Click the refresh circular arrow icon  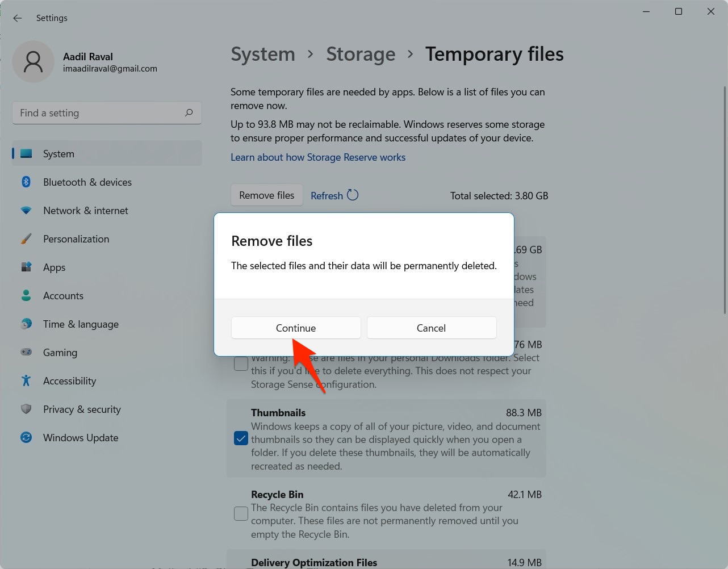point(353,195)
